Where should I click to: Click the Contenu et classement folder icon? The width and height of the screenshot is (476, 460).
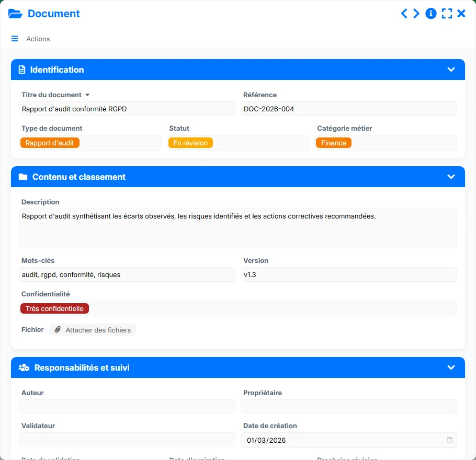[23, 177]
